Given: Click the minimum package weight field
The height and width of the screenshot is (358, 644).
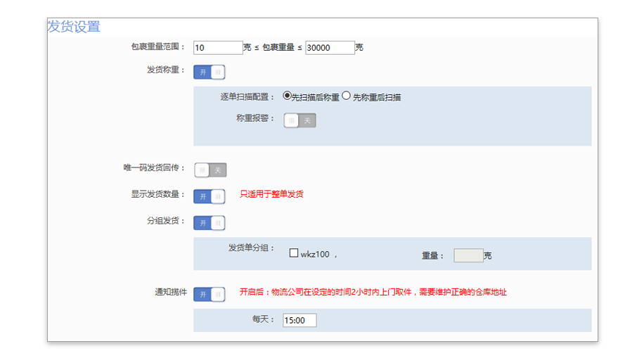Looking at the screenshot, I should pos(217,48).
